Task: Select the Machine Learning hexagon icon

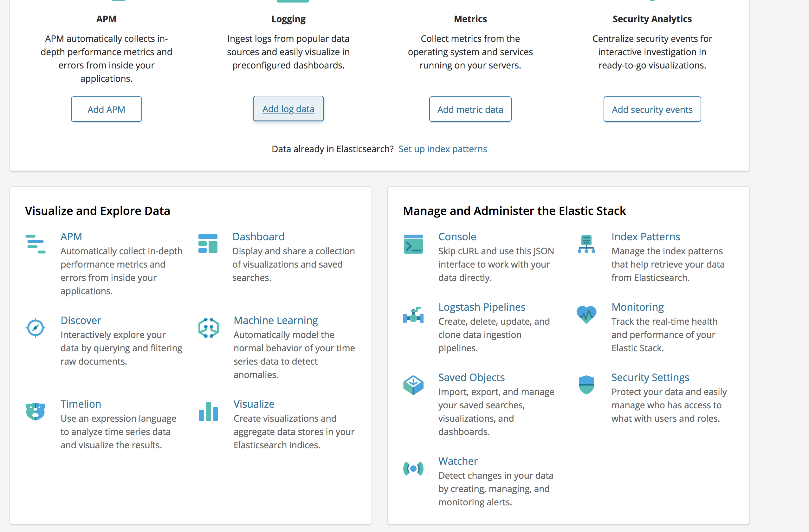Action: (x=208, y=328)
